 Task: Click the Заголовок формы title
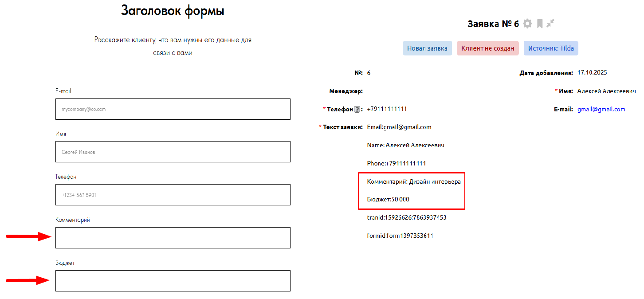pos(173,11)
